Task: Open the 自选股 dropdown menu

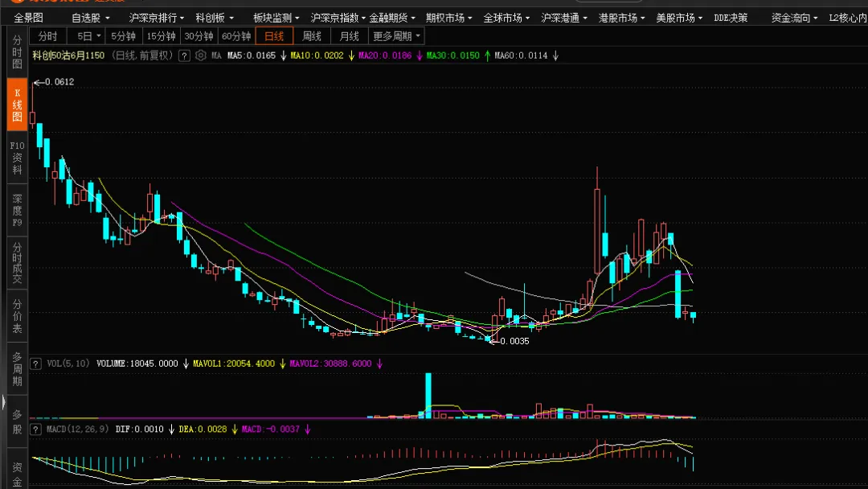Action: pyautogui.click(x=91, y=18)
